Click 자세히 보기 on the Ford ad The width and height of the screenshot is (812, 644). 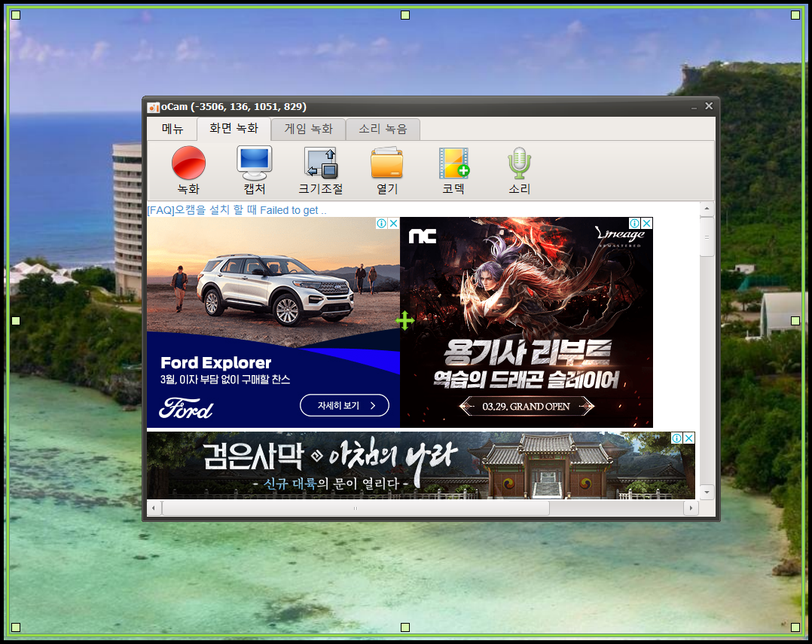pyautogui.click(x=344, y=405)
